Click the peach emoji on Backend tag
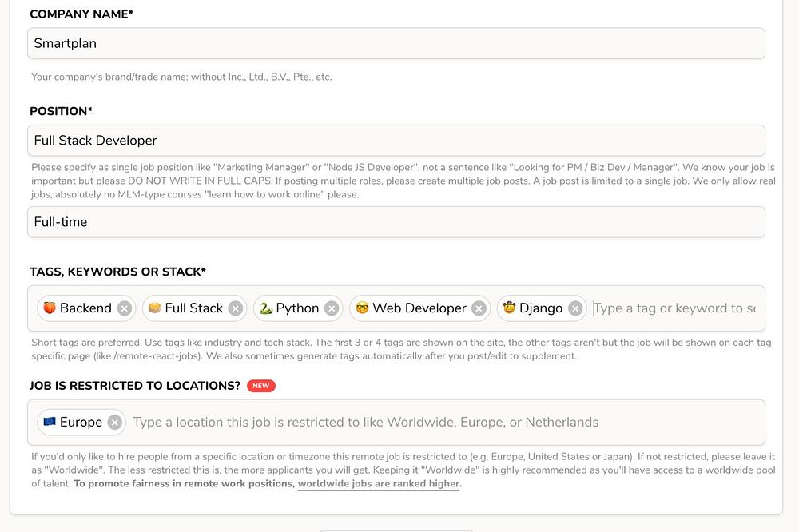Viewport: 799px width, 532px height. 50,308
